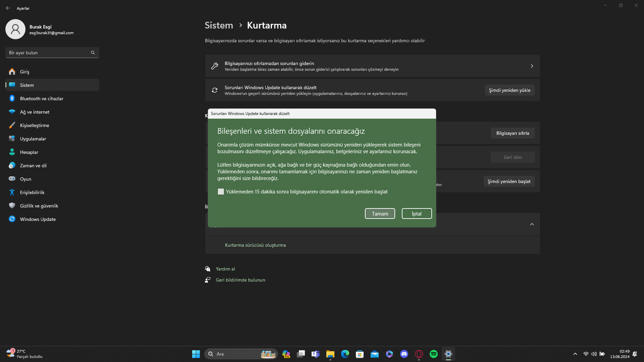Open Kişiselleştirme from the sidebar
This screenshot has width=644, height=362.
click(35, 125)
